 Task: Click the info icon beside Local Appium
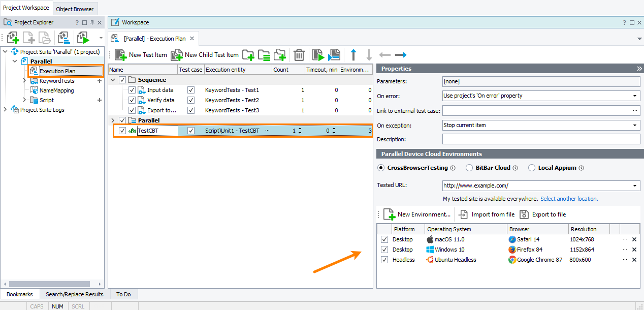[x=582, y=168]
